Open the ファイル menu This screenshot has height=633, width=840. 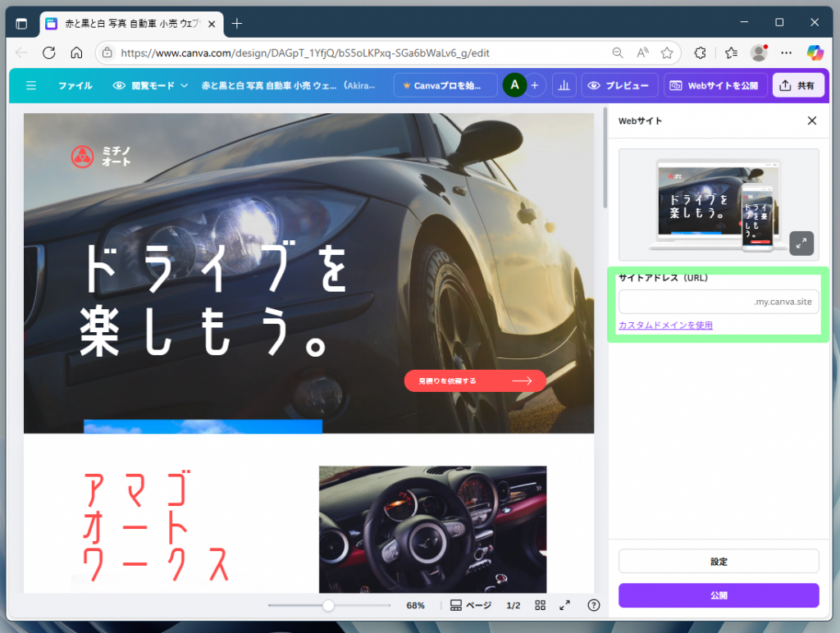click(75, 84)
